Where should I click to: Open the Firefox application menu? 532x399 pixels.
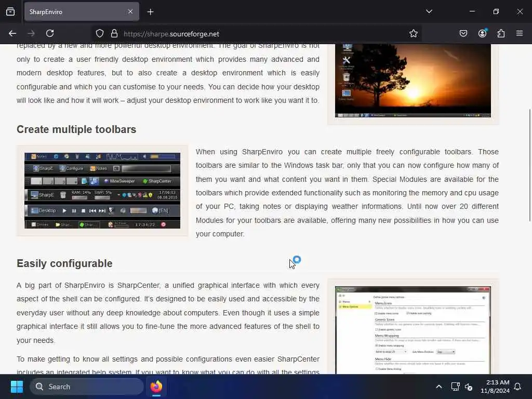coord(520,34)
